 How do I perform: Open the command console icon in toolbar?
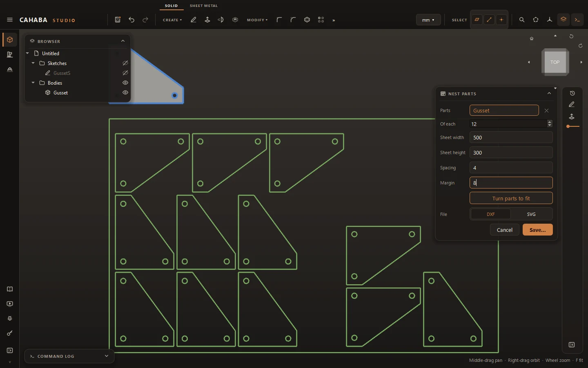point(577,20)
